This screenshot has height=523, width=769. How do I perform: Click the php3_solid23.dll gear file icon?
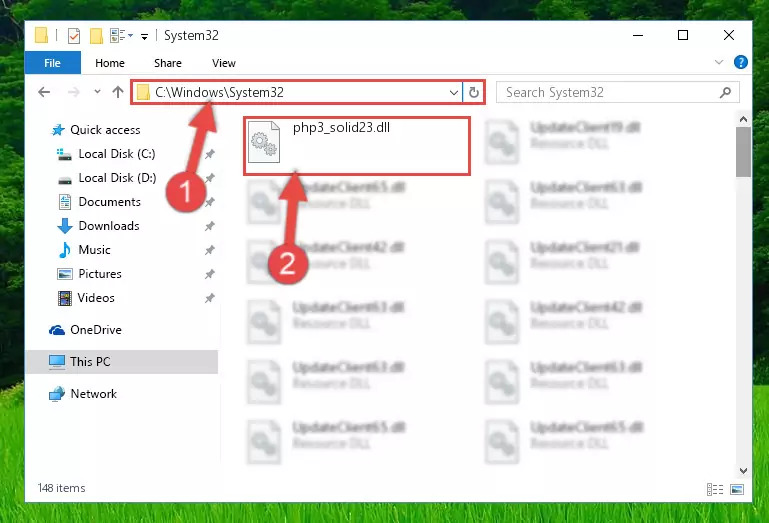click(264, 142)
